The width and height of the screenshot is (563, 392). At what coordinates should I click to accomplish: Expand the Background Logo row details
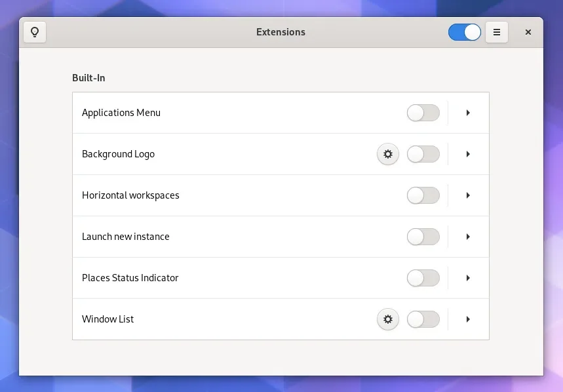[468, 154]
